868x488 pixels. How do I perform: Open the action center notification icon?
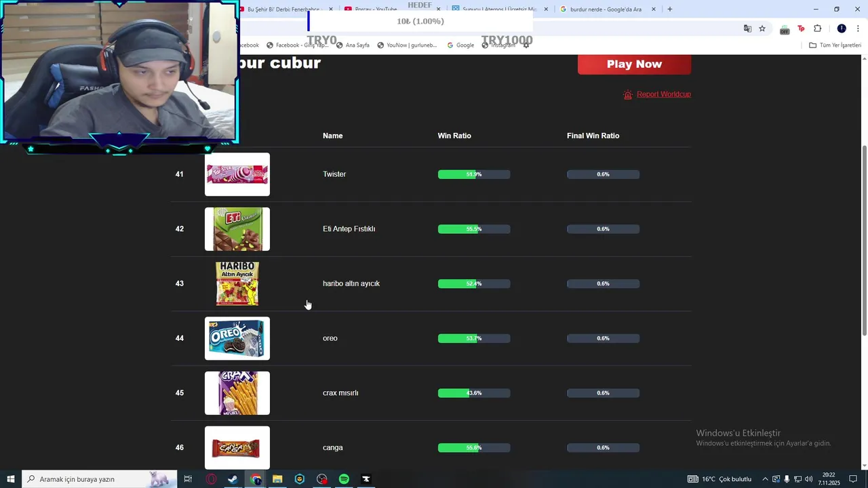coord(853,479)
